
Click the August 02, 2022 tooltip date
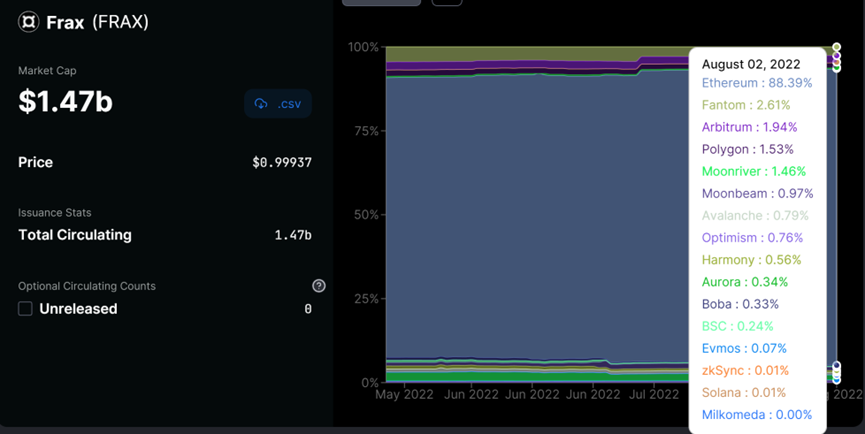pos(751,64)
